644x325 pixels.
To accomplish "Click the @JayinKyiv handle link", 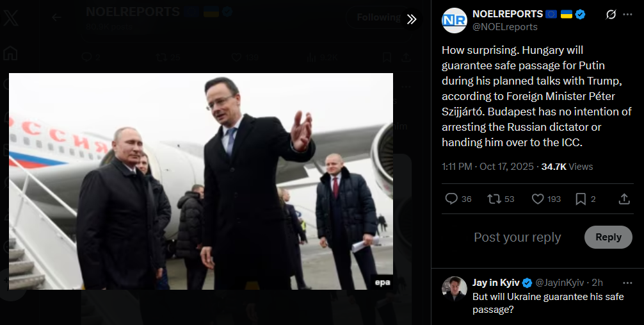I will tap(559, 283).
